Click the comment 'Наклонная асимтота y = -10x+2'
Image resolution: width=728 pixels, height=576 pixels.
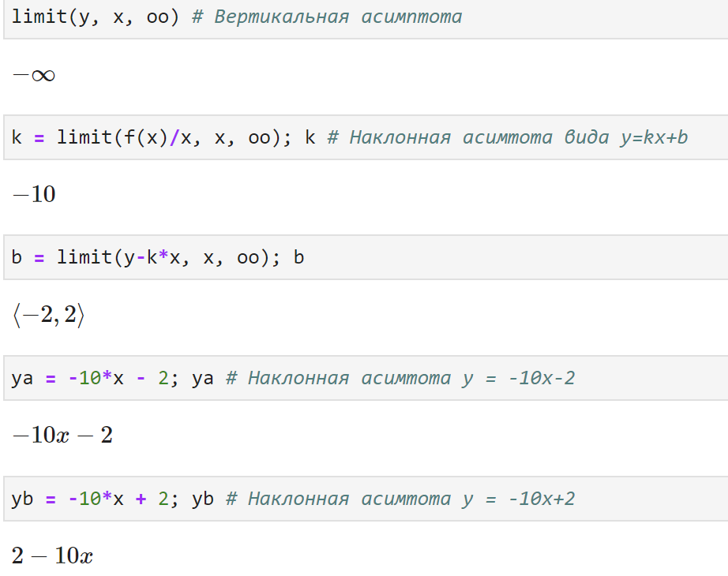[x=400, y=499]
